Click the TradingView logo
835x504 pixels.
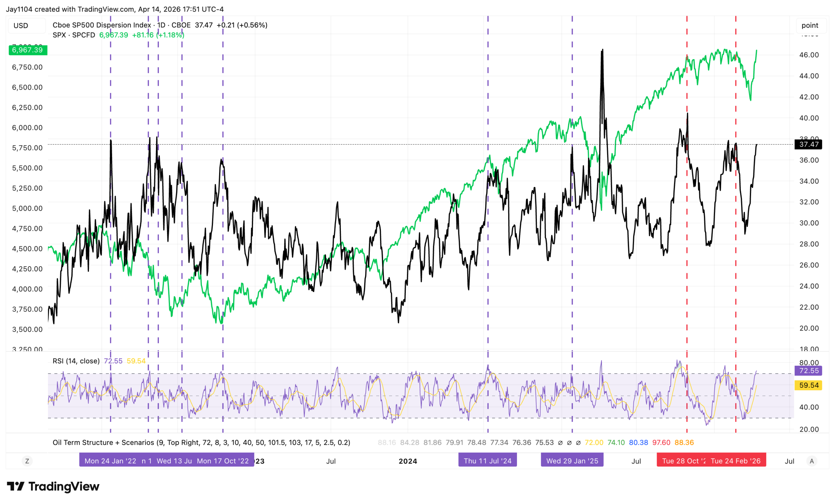[x=53, y=486]
